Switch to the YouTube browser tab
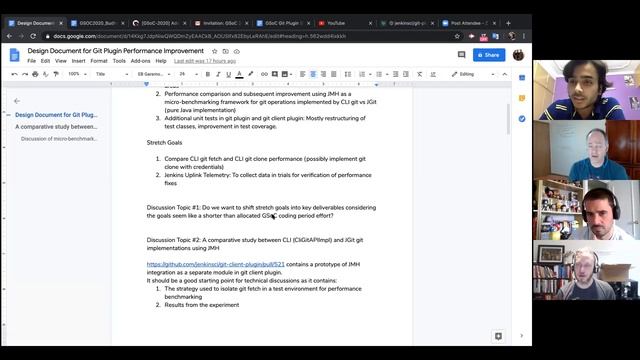 (x=346, y=23)
